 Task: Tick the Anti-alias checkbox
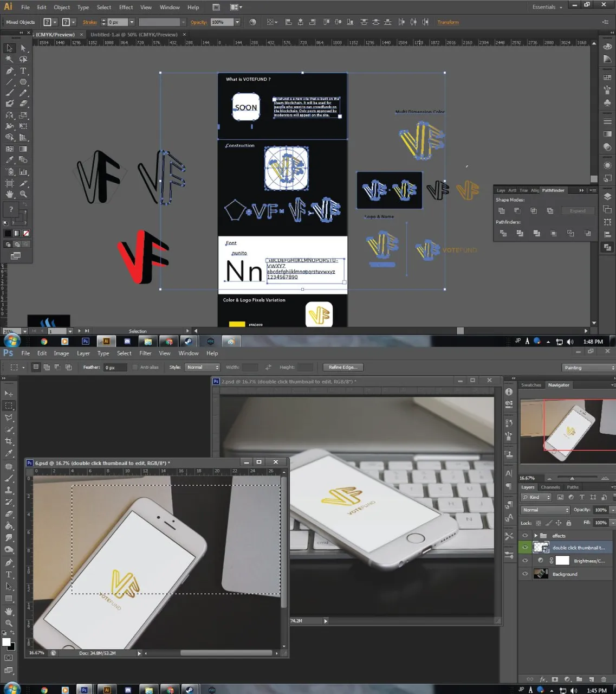(x=135, y=367)
